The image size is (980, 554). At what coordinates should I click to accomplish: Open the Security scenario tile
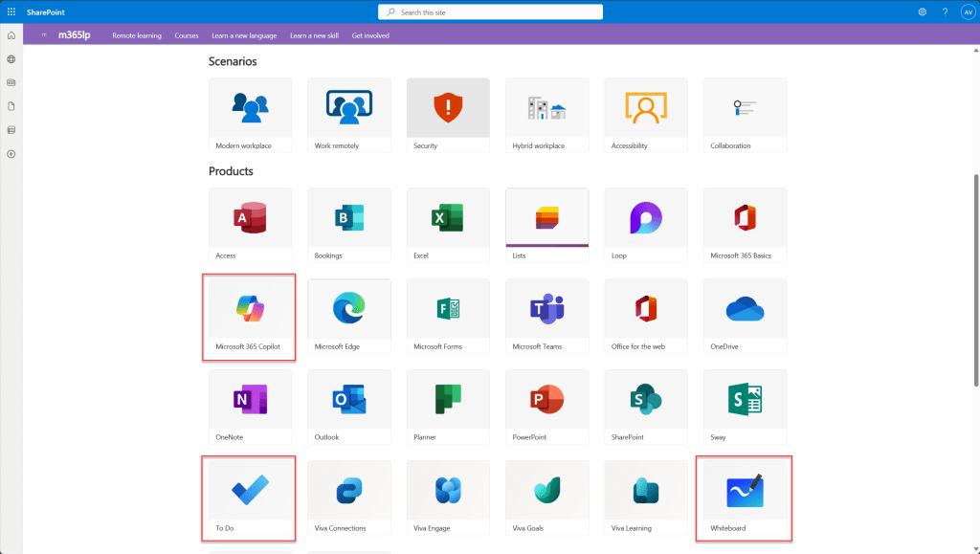point(448,115)
